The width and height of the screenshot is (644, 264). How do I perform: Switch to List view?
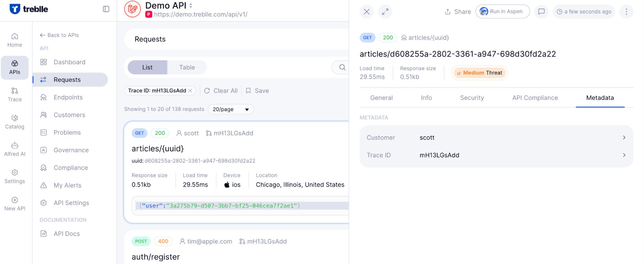(147, 67)
